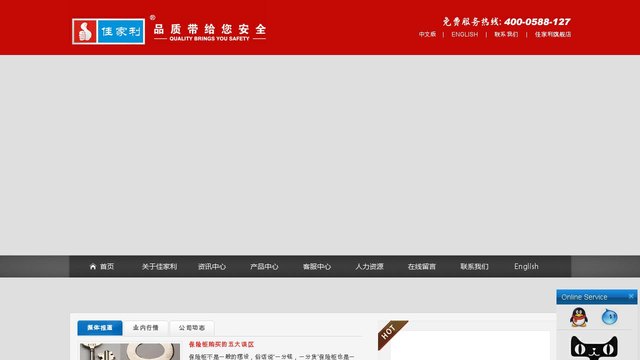Click the 品质带给您安全 slogan
The height and width of the screenshot is (360, 640).
point(210,29)
